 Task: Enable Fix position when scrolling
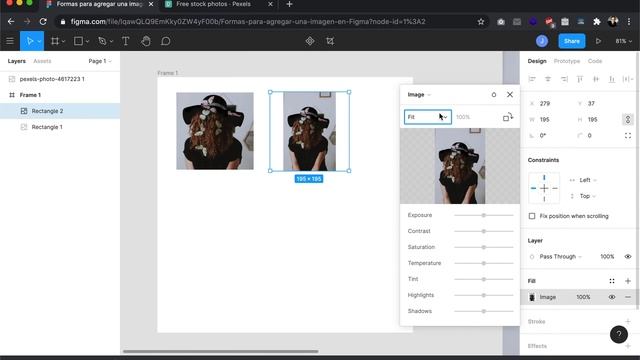pyautogui.click(x=532, y=216)
